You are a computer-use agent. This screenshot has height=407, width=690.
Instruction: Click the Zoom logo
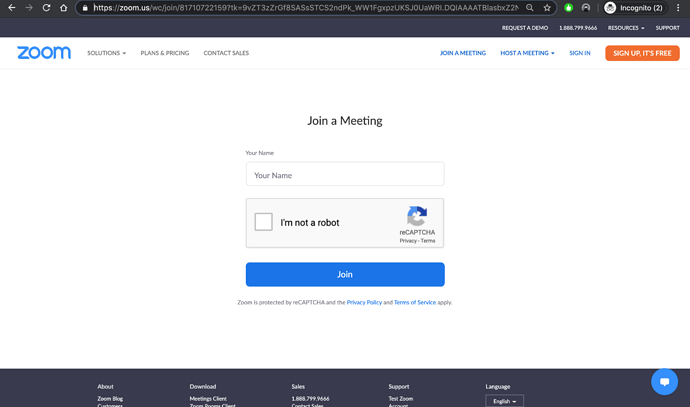pos(44,53)
